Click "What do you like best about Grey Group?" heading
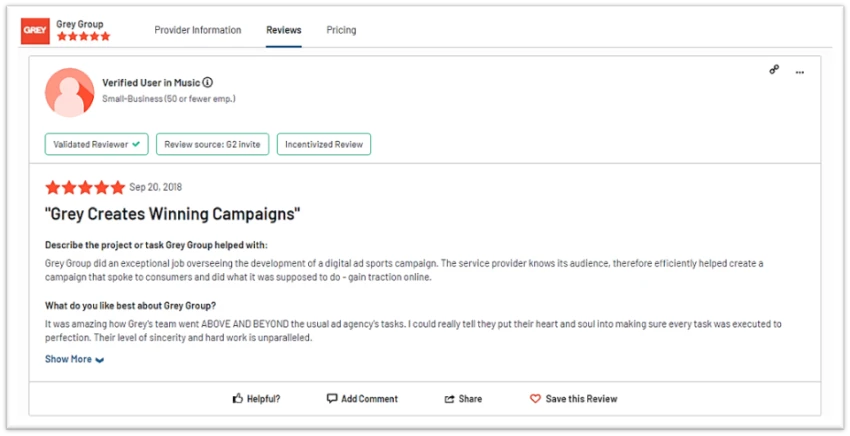Screen dimensions: 850x436 coord(131,306)
